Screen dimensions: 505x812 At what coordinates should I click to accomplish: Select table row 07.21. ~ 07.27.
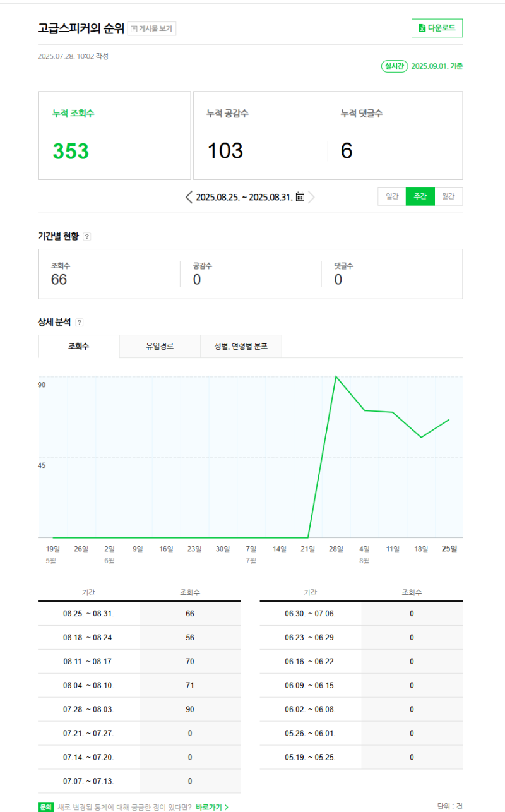(140, 734)
